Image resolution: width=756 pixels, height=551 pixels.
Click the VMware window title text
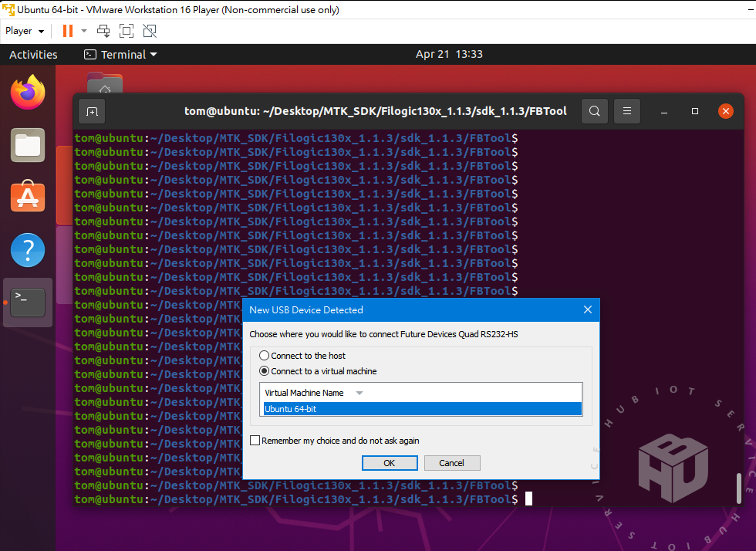(178, 10)
